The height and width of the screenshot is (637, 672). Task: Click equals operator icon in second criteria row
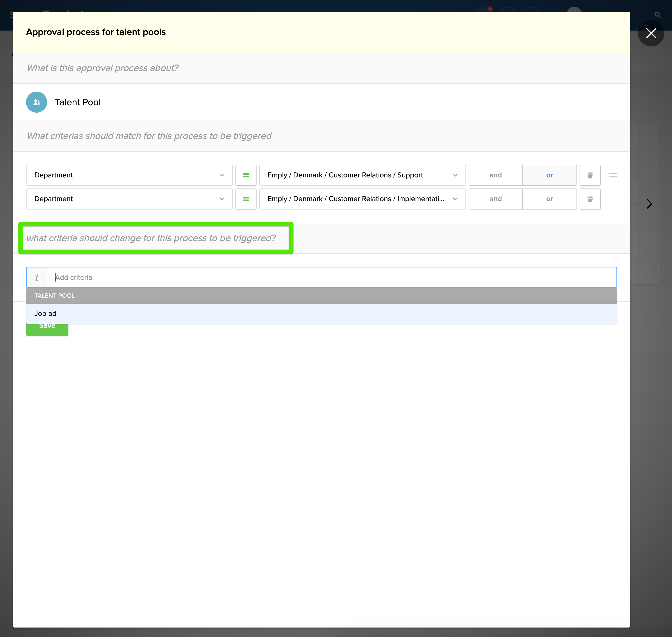coord(246,199)
